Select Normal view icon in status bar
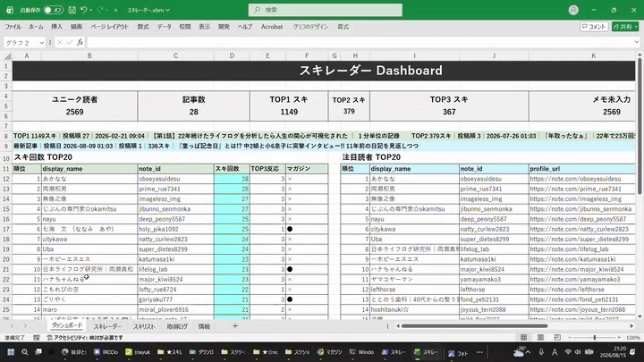The height and width of the screenshot is (362, 644). tap(523, 337)
